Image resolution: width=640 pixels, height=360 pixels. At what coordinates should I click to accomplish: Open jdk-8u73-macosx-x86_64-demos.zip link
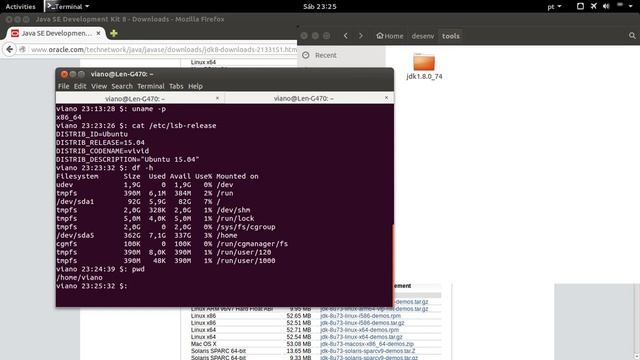click(x=367, y=344)
